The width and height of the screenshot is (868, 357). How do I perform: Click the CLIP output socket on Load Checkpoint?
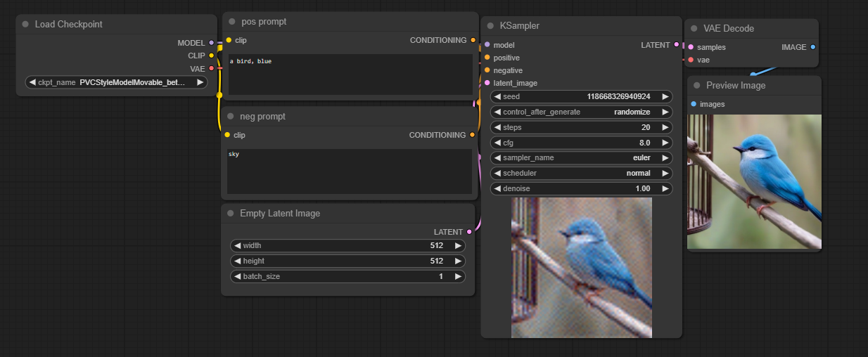211,56
